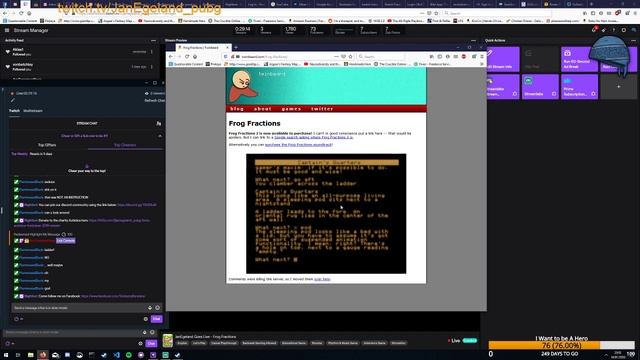Open options menu for first follower entry

point(152,52)
